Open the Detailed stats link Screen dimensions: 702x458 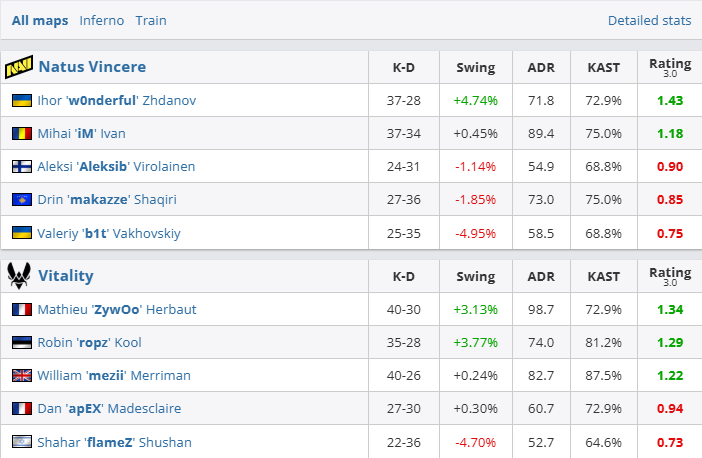click(649, 20)
